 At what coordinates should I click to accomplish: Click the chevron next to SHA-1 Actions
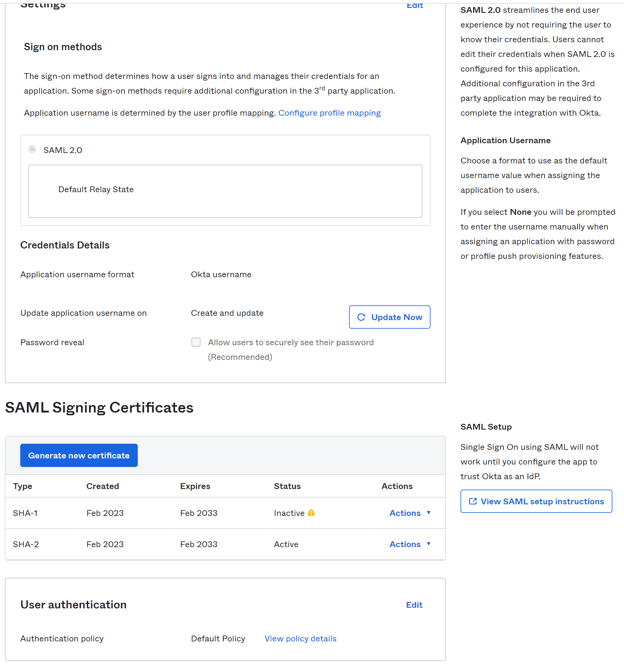coord(429,513)
